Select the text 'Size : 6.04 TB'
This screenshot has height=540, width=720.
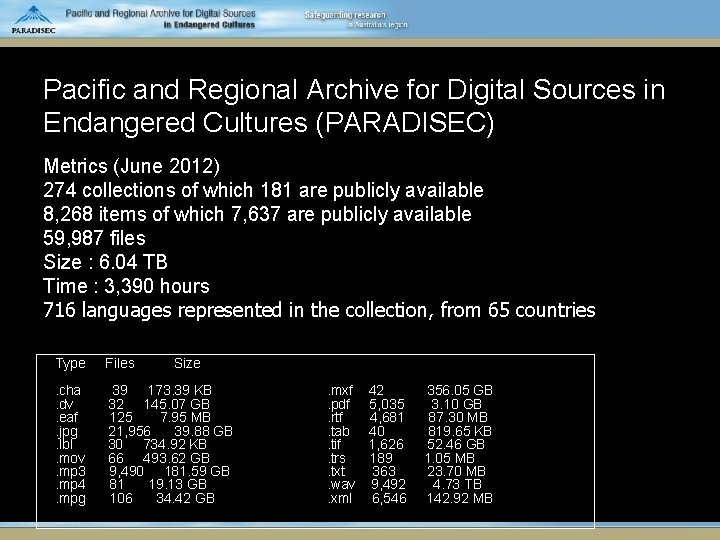click(105, 262)
